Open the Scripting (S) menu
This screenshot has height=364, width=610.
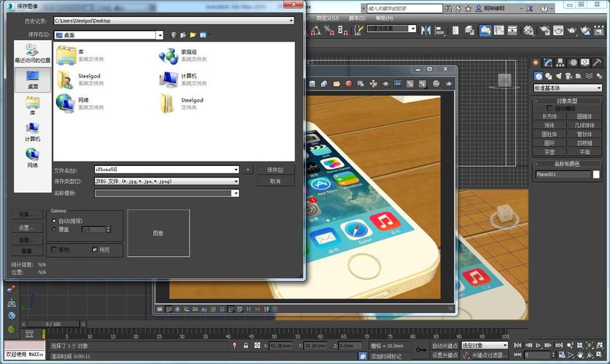356,18
